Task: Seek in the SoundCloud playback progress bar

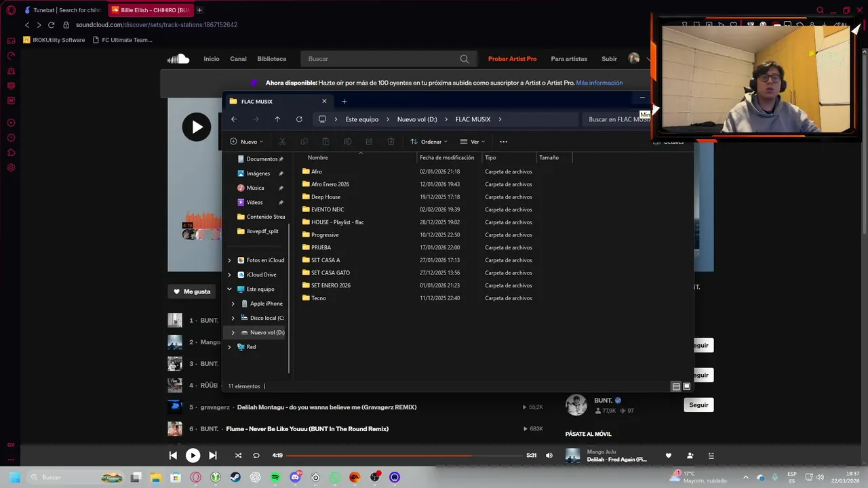Action: [405, 455]
